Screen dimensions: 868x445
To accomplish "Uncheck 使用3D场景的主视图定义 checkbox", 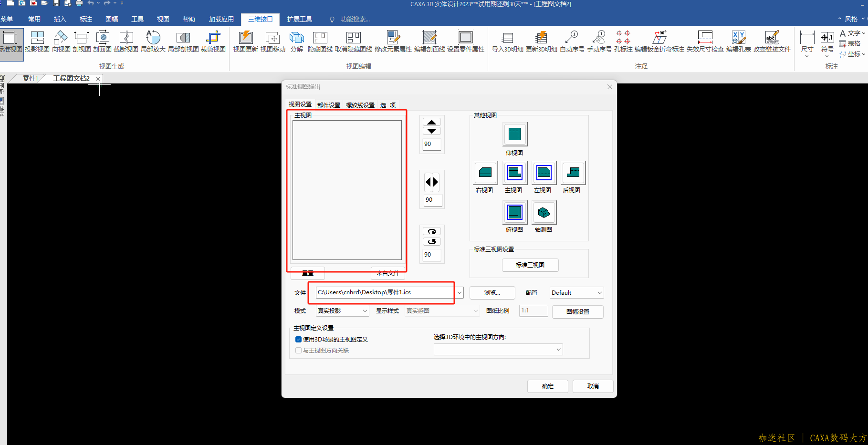I will (298, 340).
